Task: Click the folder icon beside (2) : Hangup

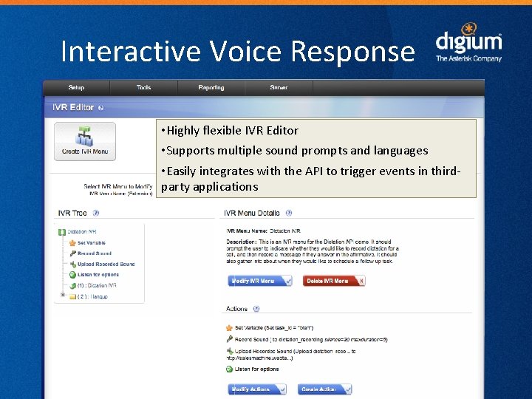Action: pos(72,297)
